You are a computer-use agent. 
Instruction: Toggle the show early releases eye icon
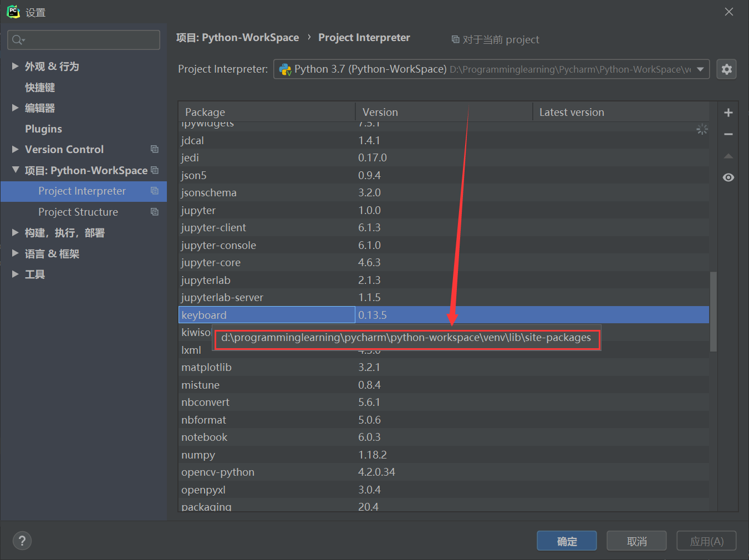728,177
